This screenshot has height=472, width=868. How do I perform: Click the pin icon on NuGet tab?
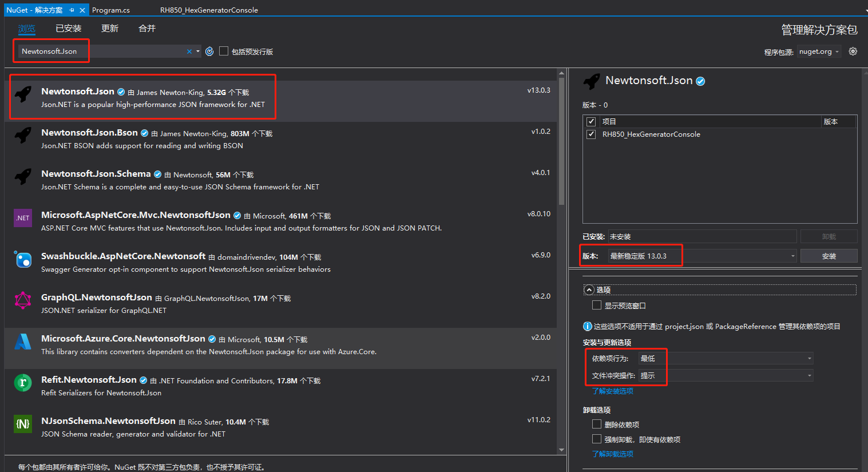pos(72,10)
